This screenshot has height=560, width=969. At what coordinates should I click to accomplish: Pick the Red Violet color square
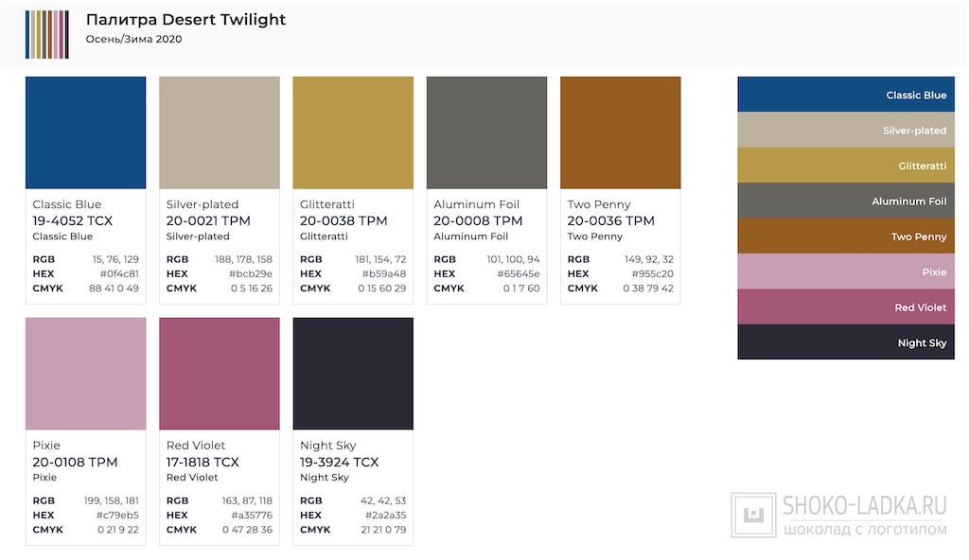point(220,374)
